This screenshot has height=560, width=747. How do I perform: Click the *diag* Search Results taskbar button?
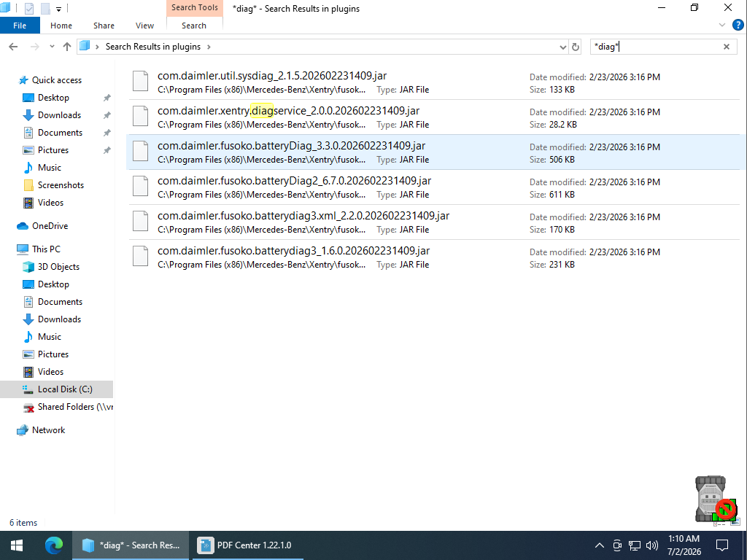[x=131, y=545]
